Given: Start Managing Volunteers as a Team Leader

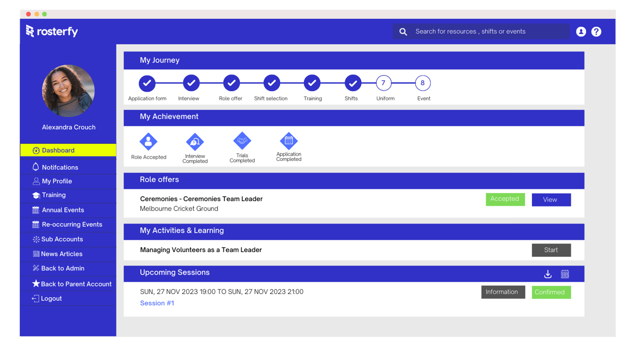Looking at the screenshot, I should (551, 250).
